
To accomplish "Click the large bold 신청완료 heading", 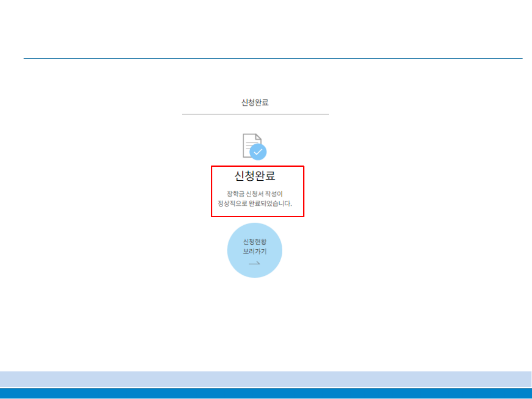I will click(x=255, y=176).
